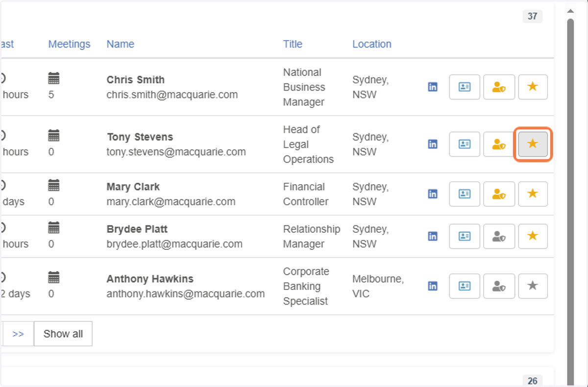
Task: Open Tony Stevens' LinkedIn profile icon
Action: click(x=433, y=144)
